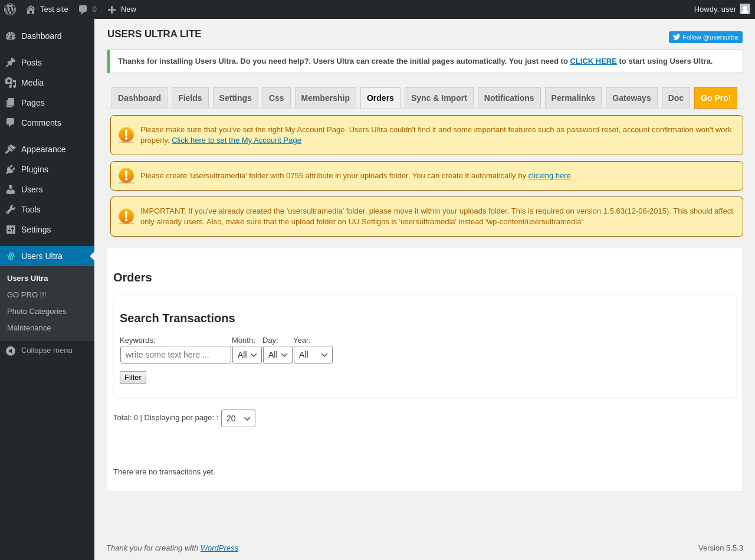This screenshot has width=755, height=560.
Task: Switch to the Dashboard plugin tab
Action: pyautogui.click(x=139, y=98)
